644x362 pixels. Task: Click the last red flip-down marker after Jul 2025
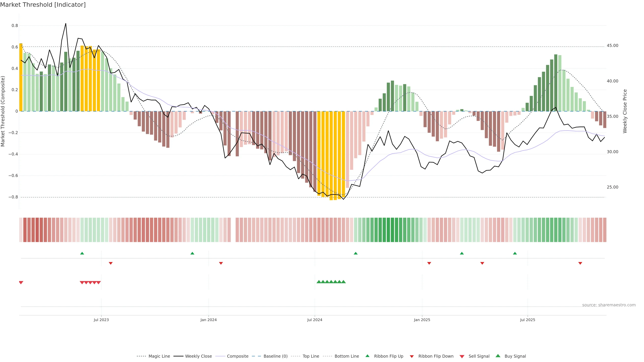(x=580, y=263)
